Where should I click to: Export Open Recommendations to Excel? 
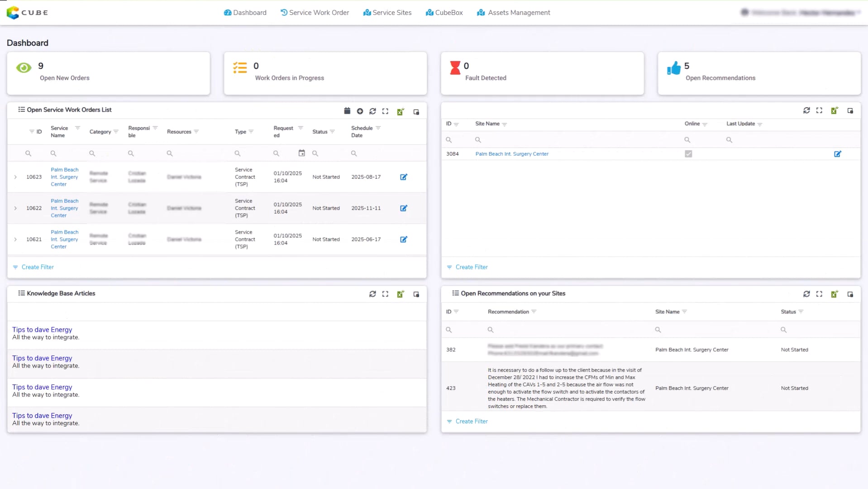(x=835, y=294)
